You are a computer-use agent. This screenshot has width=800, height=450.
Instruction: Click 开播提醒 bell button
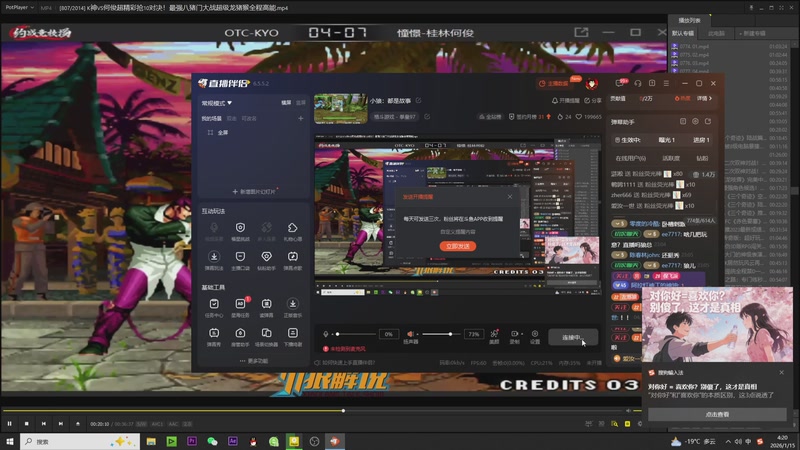coord(566,101)
